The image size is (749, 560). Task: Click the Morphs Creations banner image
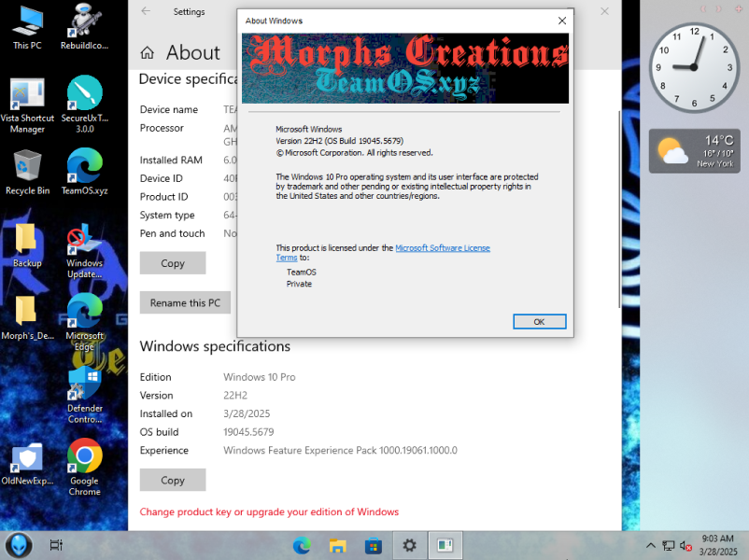(405, 68)
